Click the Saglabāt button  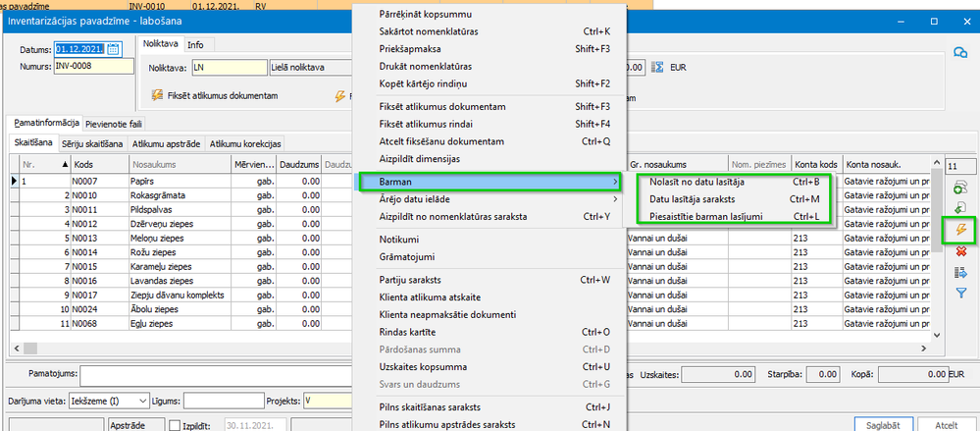(883, 425)
